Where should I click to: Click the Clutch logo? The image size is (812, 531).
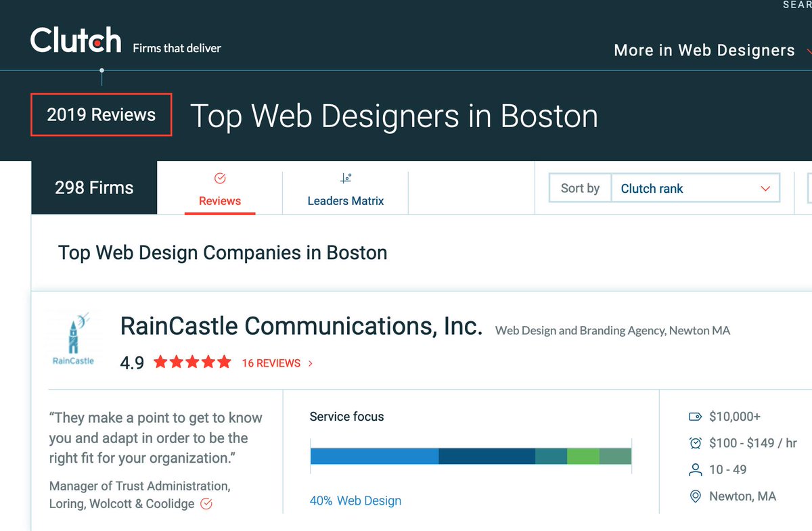tap(76, 40)
